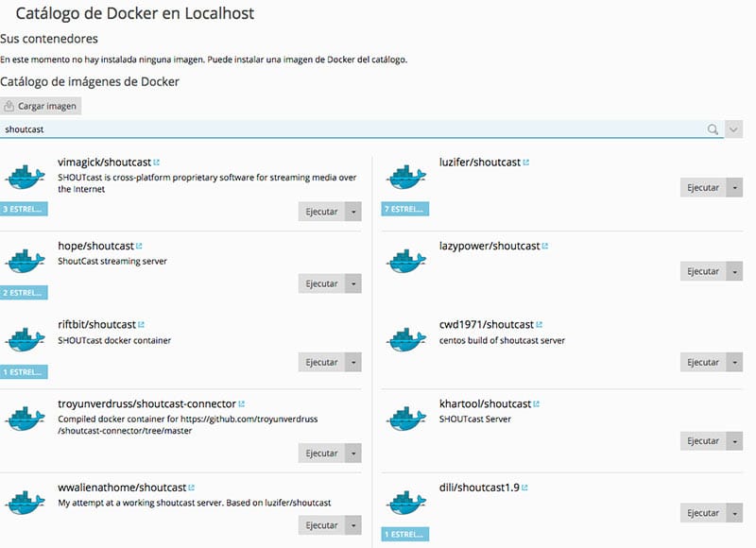The height and width of the screenshot is (548, 756).
Task: Open search filter chevron dropdown
Action: coord(734,129)
